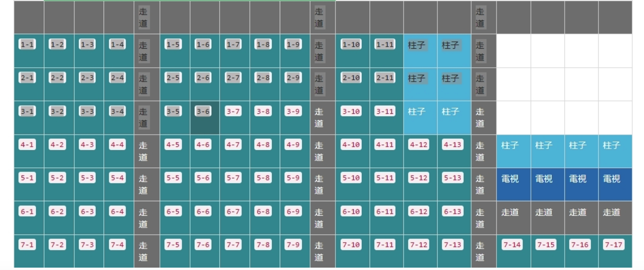This screenshot has height=270, width=644.
Task: Choose seat 7-2
Action: click(x=57, y=245)
